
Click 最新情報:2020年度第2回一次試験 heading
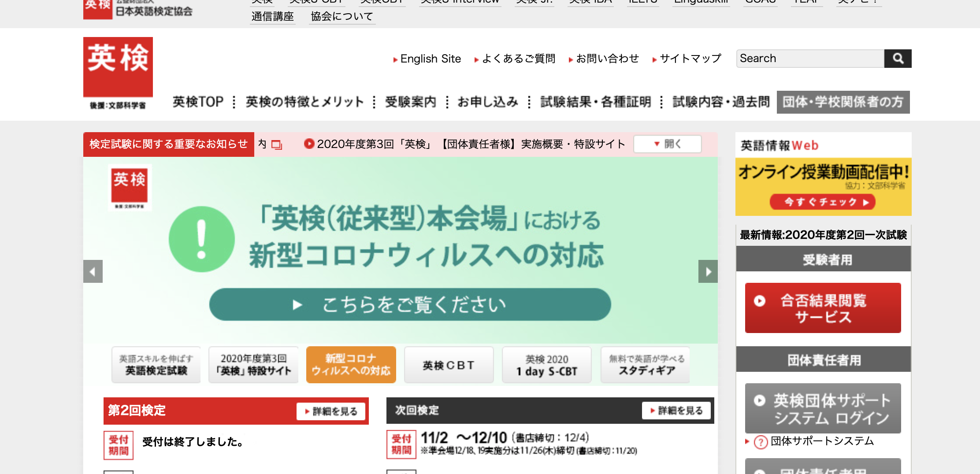coord(823,235)
